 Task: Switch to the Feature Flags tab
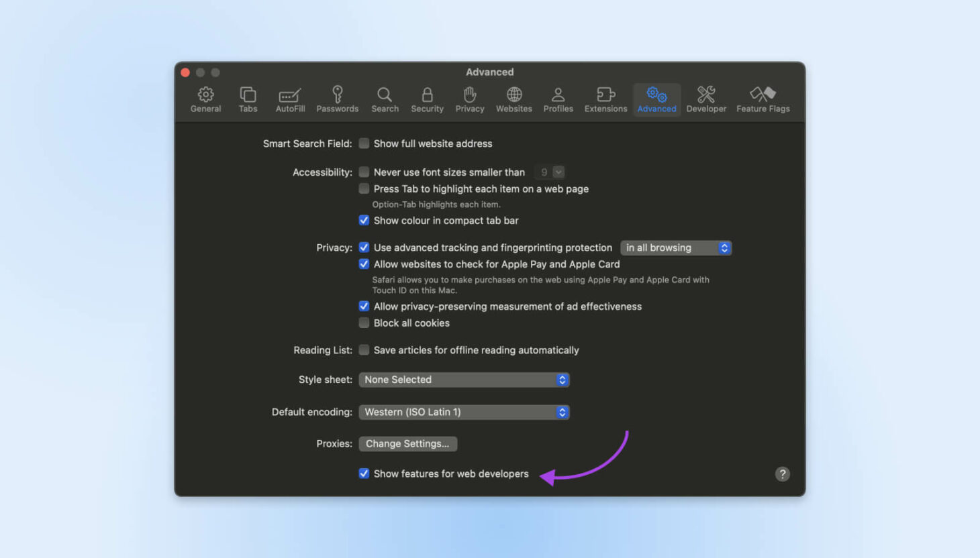763,99
